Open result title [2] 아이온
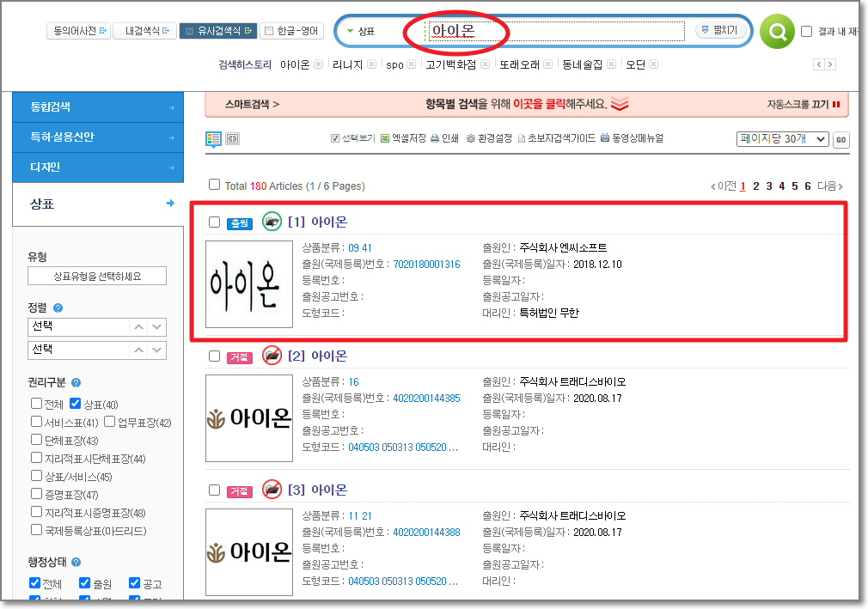 [317, 356]
